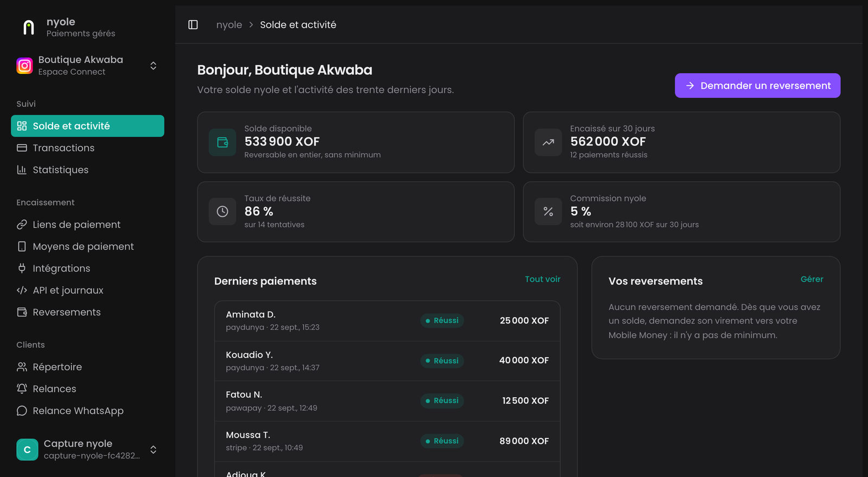Image resolution: width=868 pixels, height=477 pixels.
Task: Click the Statistiques bar chart icon
Action: [22, 170]
